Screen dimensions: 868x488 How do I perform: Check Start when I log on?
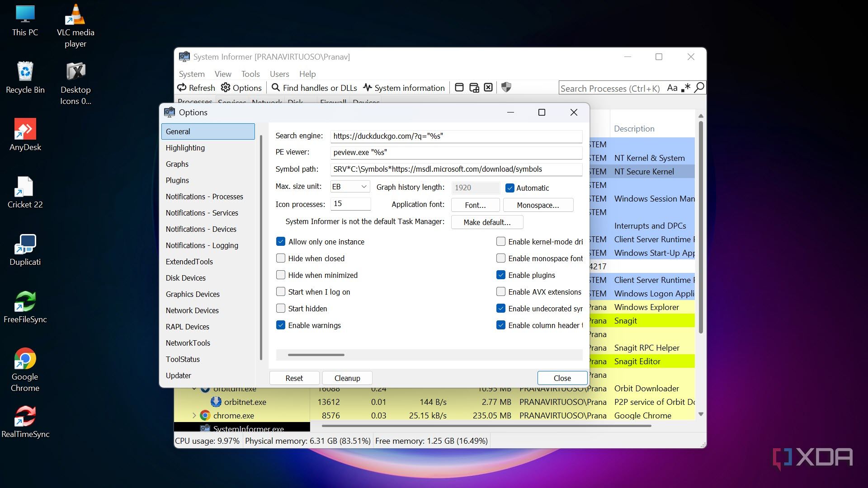[x=281, y=292]
